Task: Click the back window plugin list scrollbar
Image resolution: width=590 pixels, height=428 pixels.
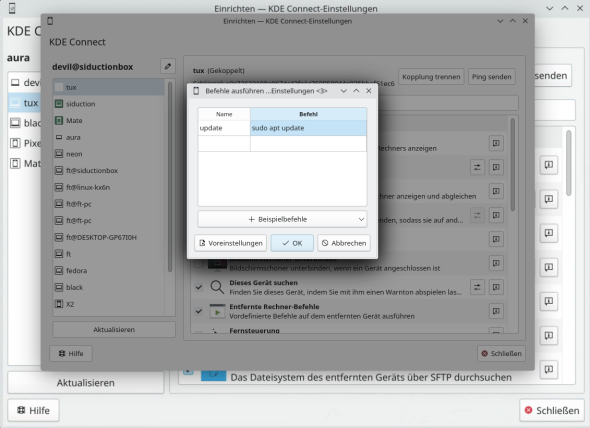Action: tap(569, 163)
